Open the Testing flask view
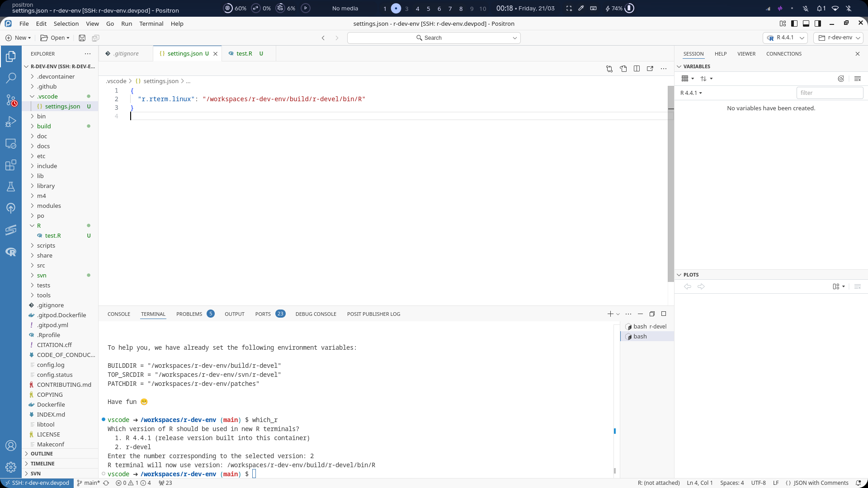 (x=11, y=187)
